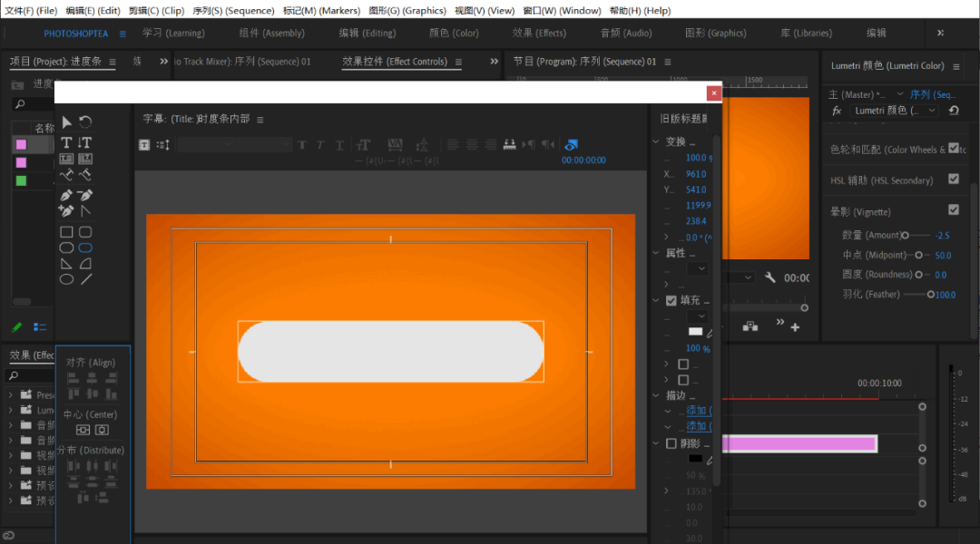Click the white fill color swatch
Screen dimensions: 980x544
695,332
